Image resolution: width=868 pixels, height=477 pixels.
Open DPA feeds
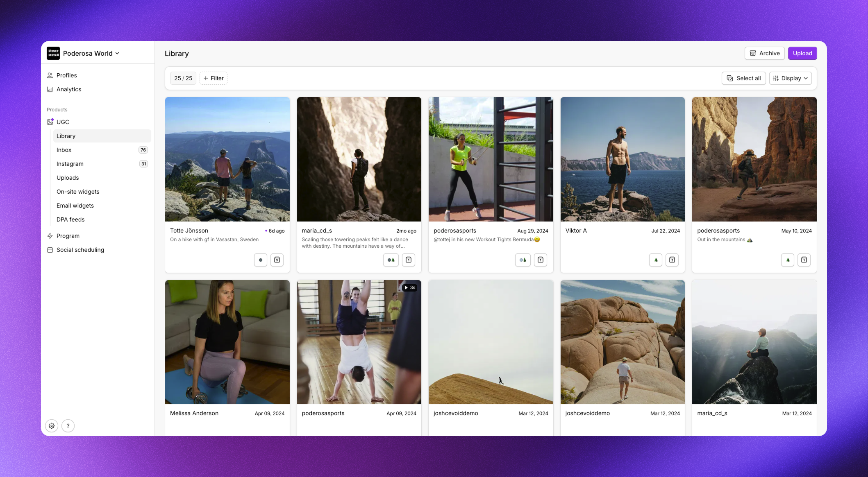click(x=102, y=219)
